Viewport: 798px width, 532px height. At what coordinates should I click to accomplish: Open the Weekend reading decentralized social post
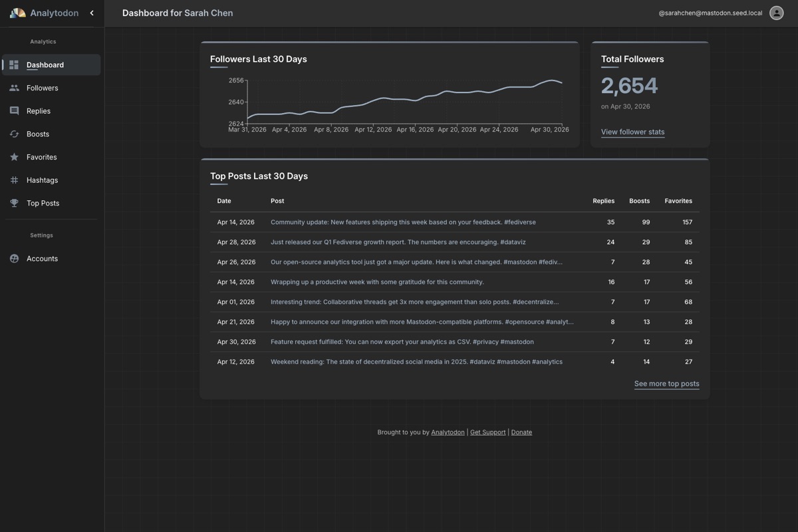click(x=416, y=362)
